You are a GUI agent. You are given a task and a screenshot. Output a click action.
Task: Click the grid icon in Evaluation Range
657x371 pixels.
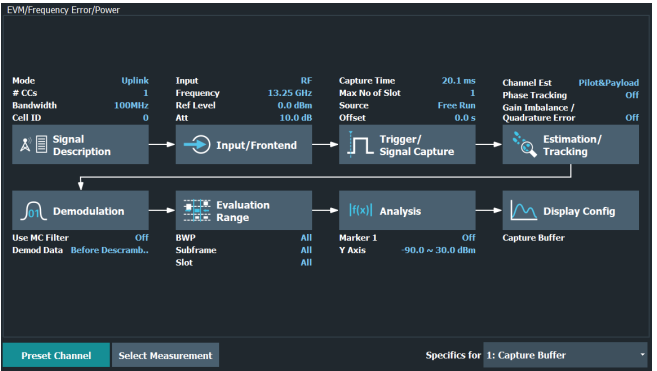pyautogui.click(x=197, y=210)
